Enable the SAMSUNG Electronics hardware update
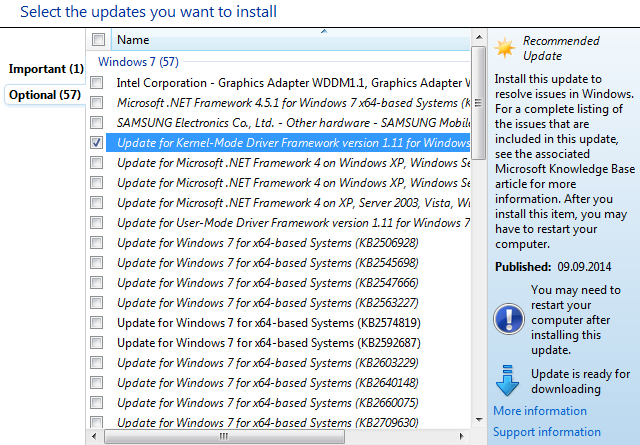The height and width of the screenshot is (445, 640). click(x=97, y=123)
